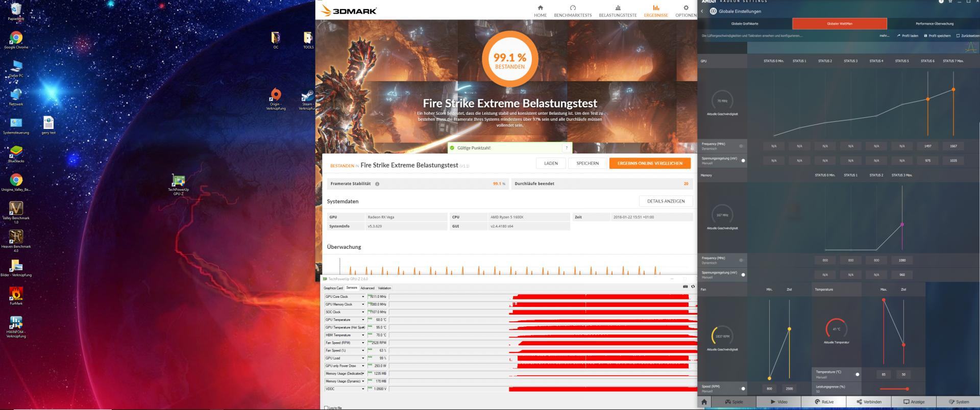This screenshot has width=980, height=410.
Task: Open Bilder shortcut on the desktop
Action: [16, 268]
